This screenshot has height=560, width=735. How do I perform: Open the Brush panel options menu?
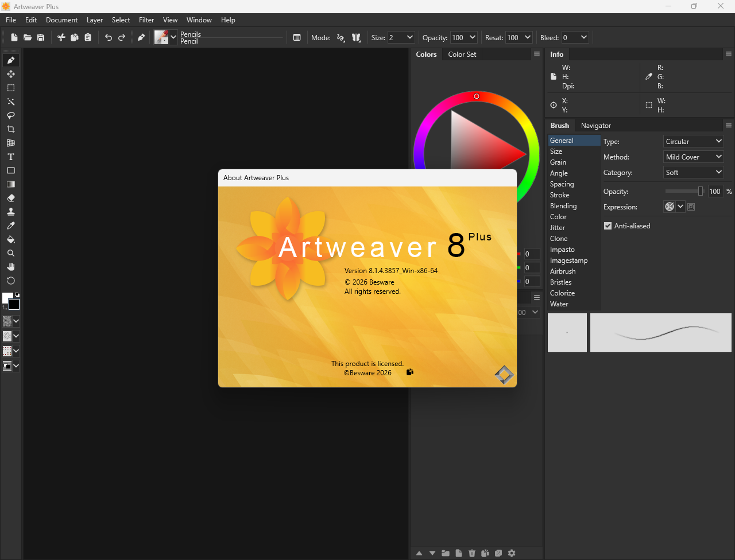tap(729, 125)
